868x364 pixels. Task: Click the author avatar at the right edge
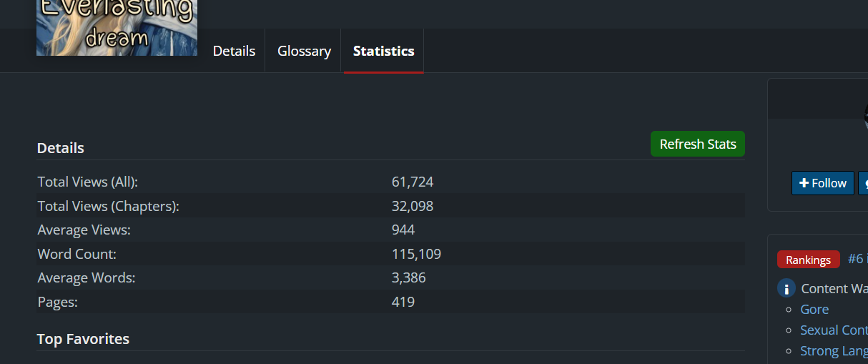(865, 114)
